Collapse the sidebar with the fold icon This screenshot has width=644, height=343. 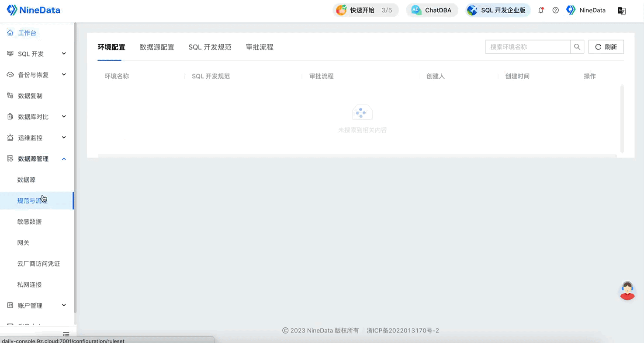click(x=66, y=334)
